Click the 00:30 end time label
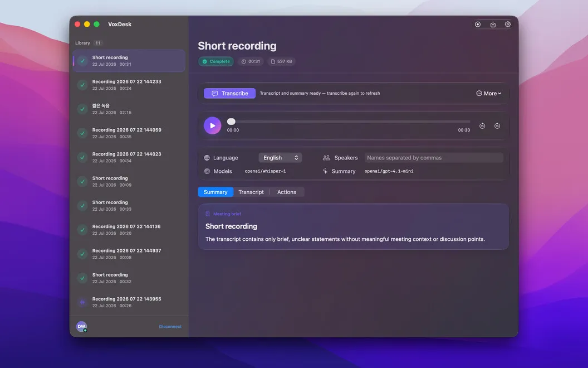This screenshot has width=588, height=368. [464, 130]
